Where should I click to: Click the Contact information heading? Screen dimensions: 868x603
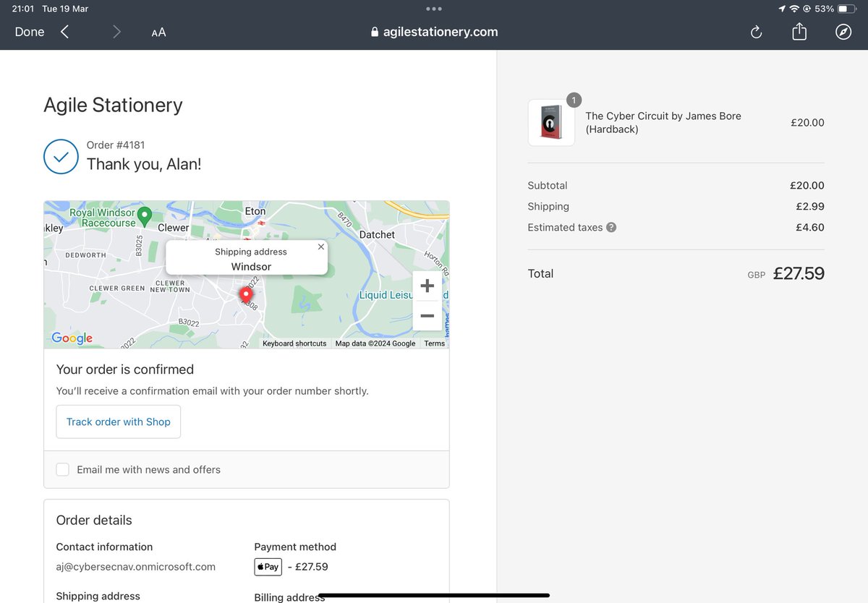pyautogui.click(x=104, y=547)
